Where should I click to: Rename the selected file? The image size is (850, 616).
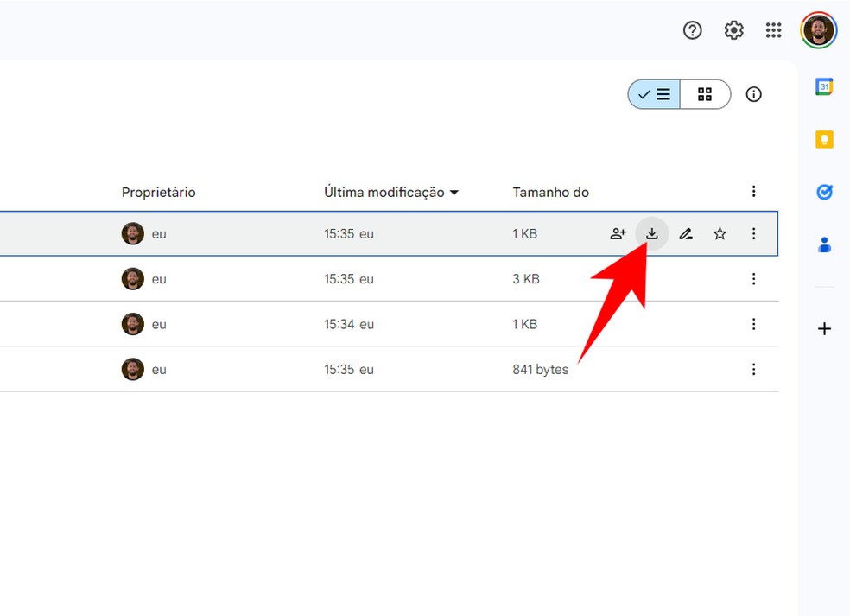(x=685, y=233)
